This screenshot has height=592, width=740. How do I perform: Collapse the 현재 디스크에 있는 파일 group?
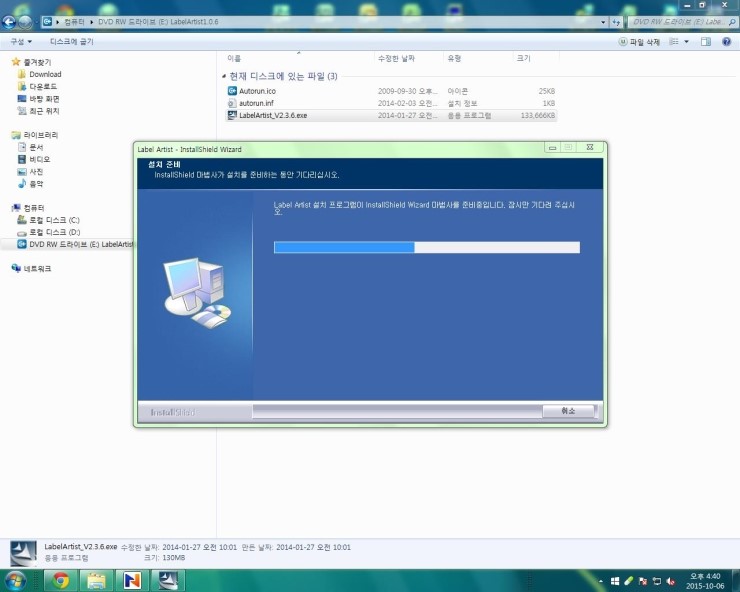tap(223, 76)
